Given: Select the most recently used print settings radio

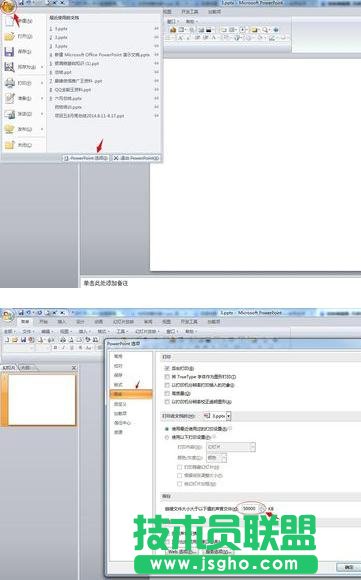Looking at the screenshot, I should click(167, 429).
